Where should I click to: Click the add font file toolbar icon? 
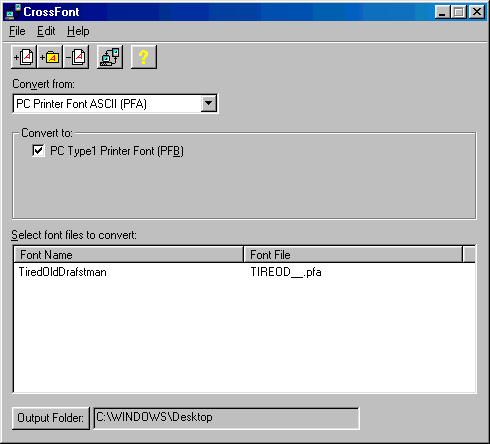tap(24, 57)
